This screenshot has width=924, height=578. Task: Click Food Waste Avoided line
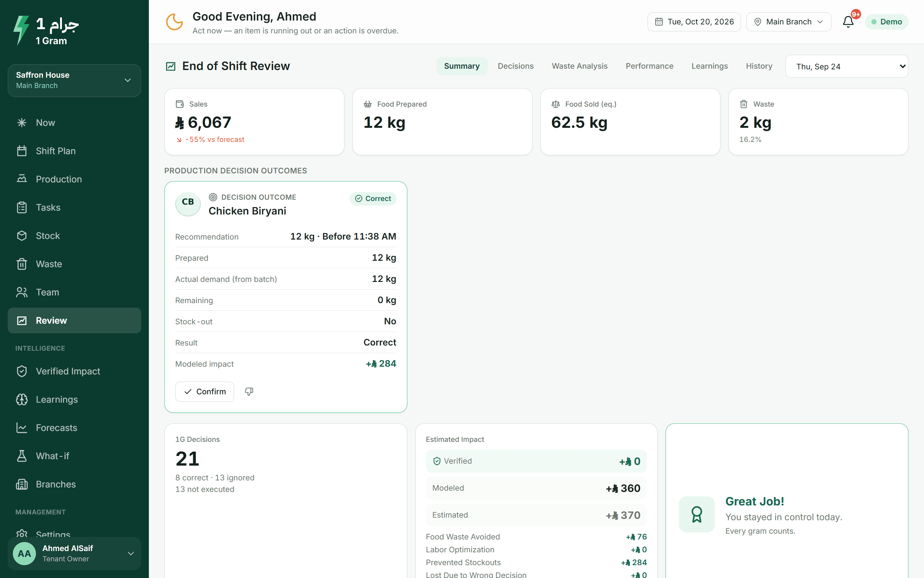point(536,537)
